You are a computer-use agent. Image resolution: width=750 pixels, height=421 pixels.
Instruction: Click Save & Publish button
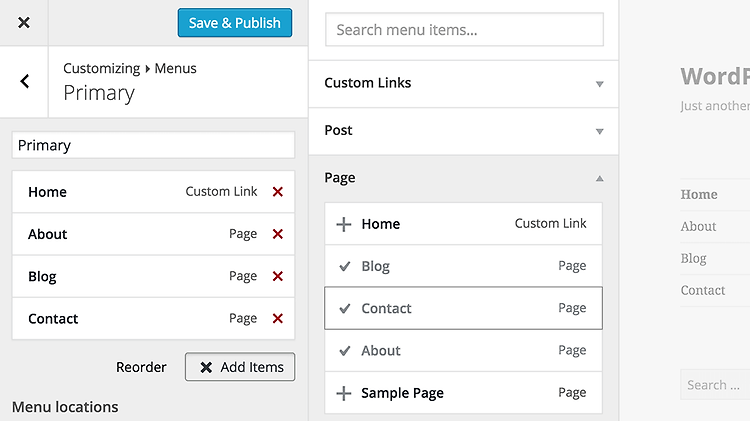click(x=235, y=22)
